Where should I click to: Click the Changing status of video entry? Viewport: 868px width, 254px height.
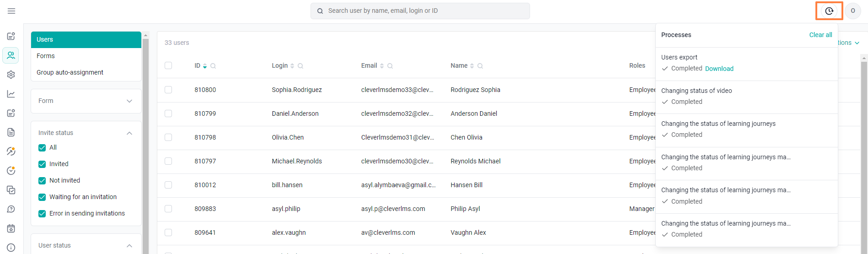click(x=746, y=97)
